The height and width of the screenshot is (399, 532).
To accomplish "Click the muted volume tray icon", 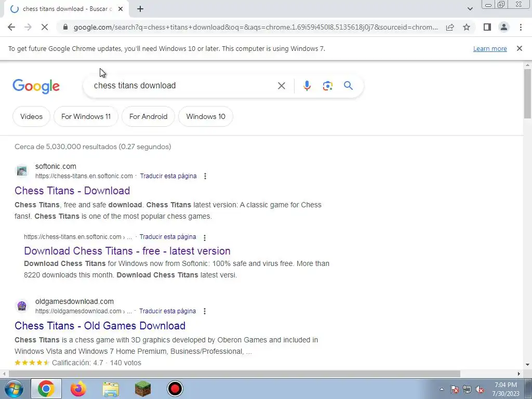I will click(480, 390).
